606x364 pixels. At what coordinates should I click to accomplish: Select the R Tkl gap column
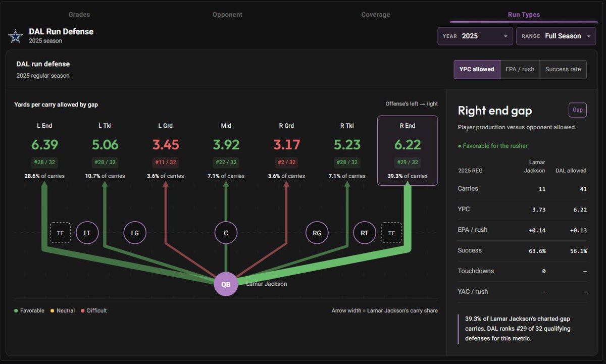click(x=347, y=150)
